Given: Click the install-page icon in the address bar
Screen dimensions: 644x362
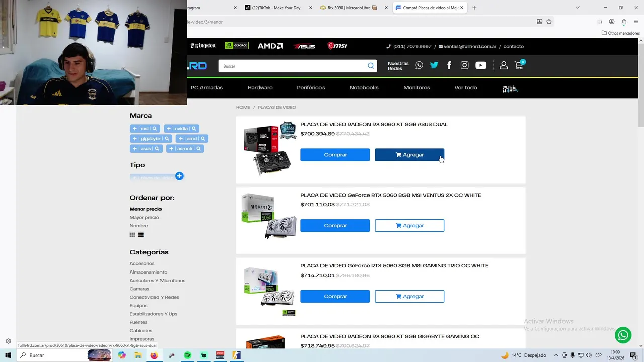Looking at the screenshot, I should coord(539,22).
